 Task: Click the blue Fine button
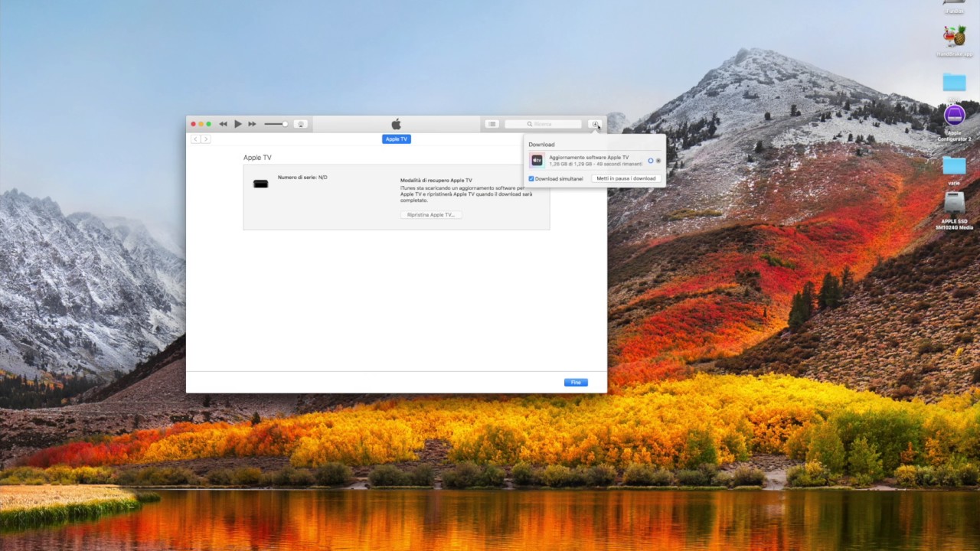576,383
